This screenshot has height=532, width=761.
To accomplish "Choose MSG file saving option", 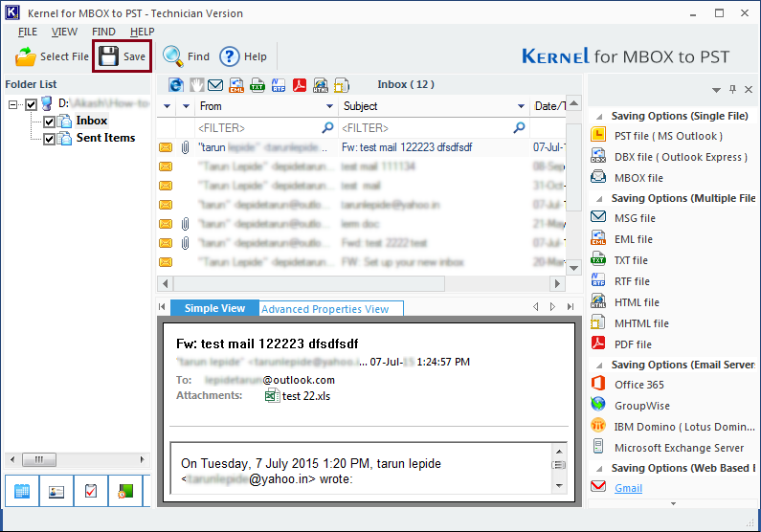I will [x=635, y=218].
